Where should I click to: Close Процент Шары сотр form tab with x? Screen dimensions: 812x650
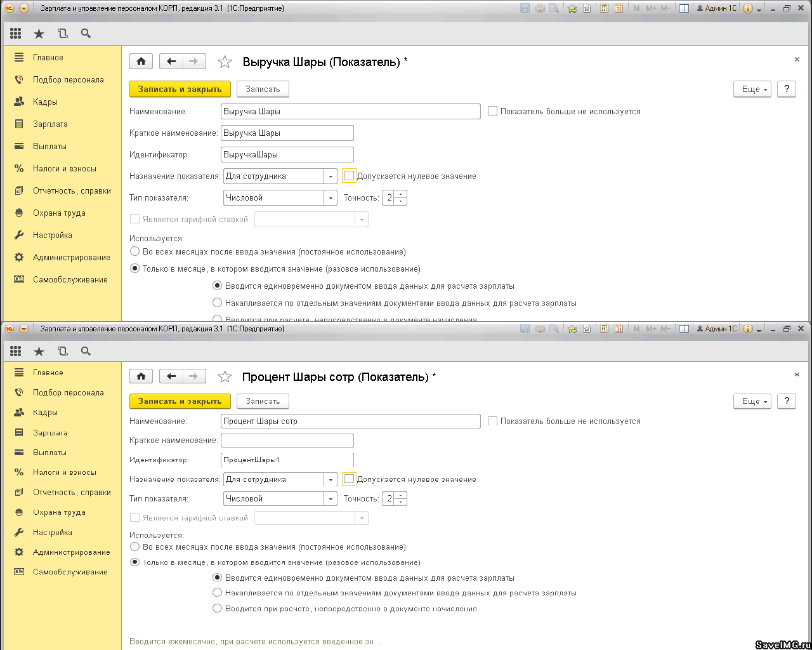click(797, 375)
